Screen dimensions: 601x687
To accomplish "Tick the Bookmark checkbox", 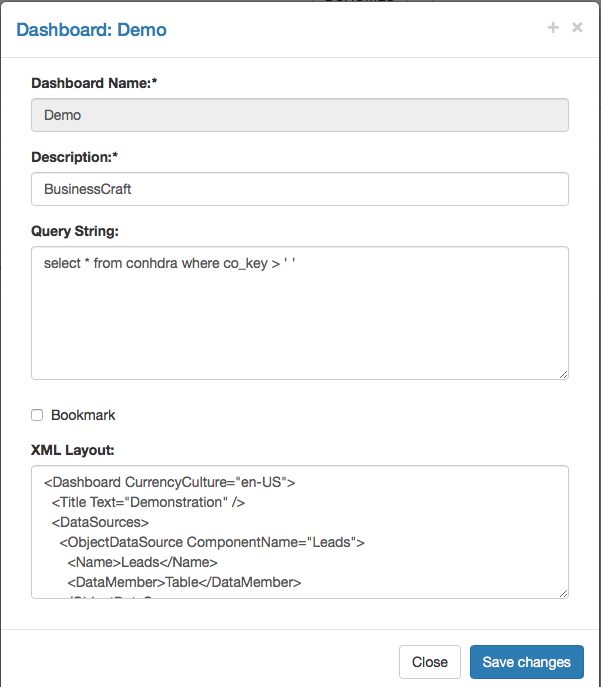I will click(x=37, y=415).
